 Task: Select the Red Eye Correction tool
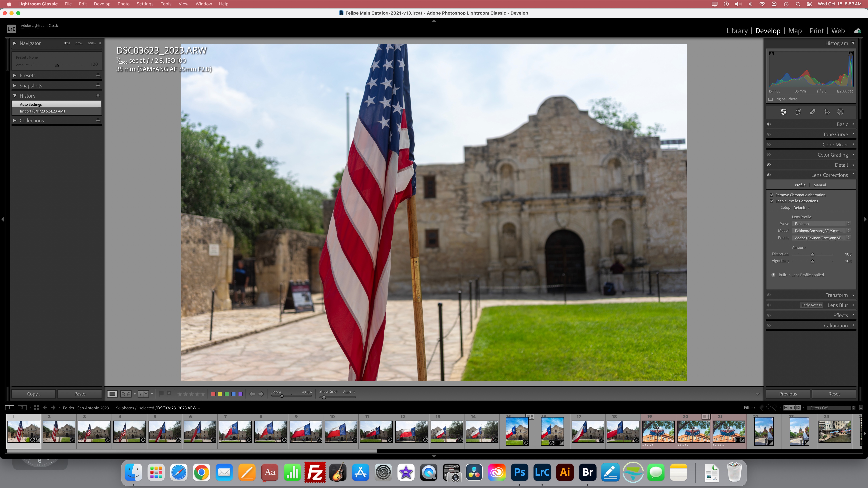(827, 112)
